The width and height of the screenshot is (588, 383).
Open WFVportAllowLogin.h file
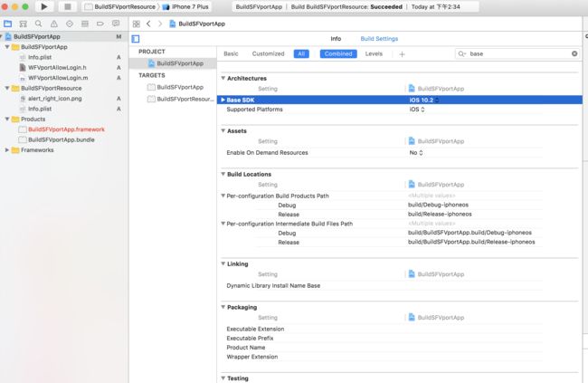57,68
